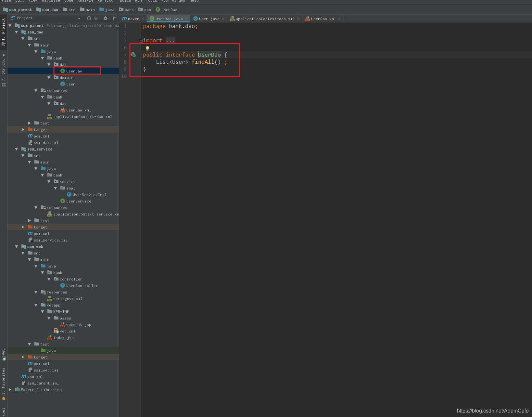Collapse the WEB-INF folder node
Viewport: 532px width, 417px height.
[43, 312]
